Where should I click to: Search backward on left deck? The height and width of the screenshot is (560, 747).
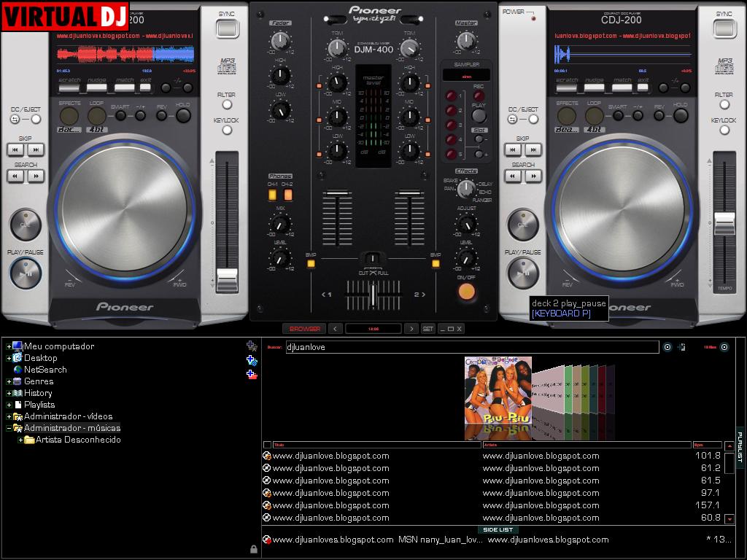pos(15,176)
